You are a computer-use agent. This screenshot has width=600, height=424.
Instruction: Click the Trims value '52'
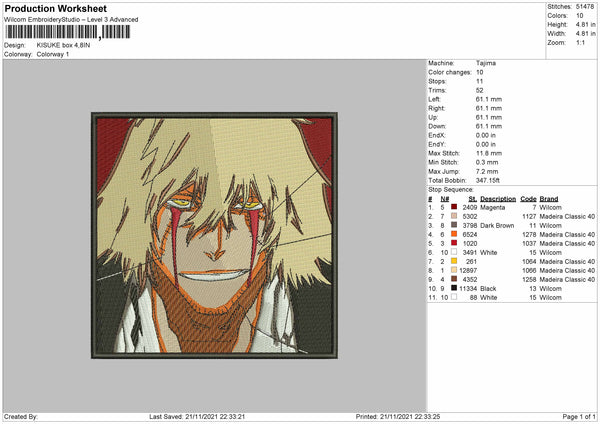pos(479,90)
